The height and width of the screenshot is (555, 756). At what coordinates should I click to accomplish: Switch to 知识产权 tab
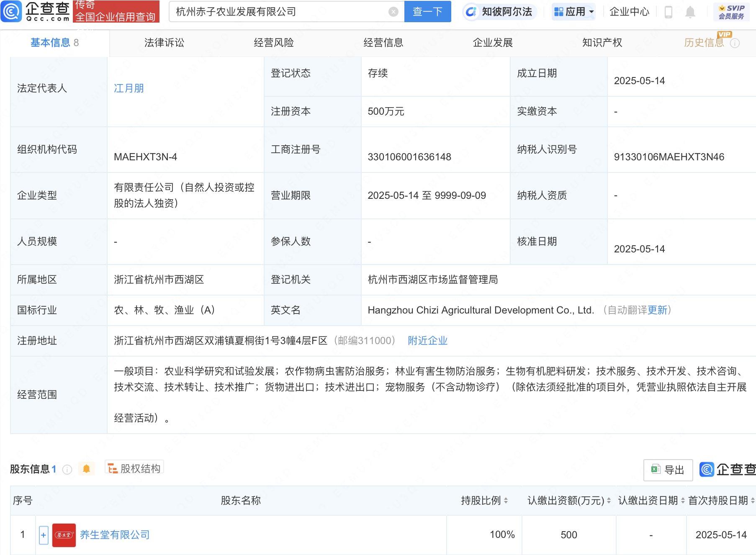(602, 43)
